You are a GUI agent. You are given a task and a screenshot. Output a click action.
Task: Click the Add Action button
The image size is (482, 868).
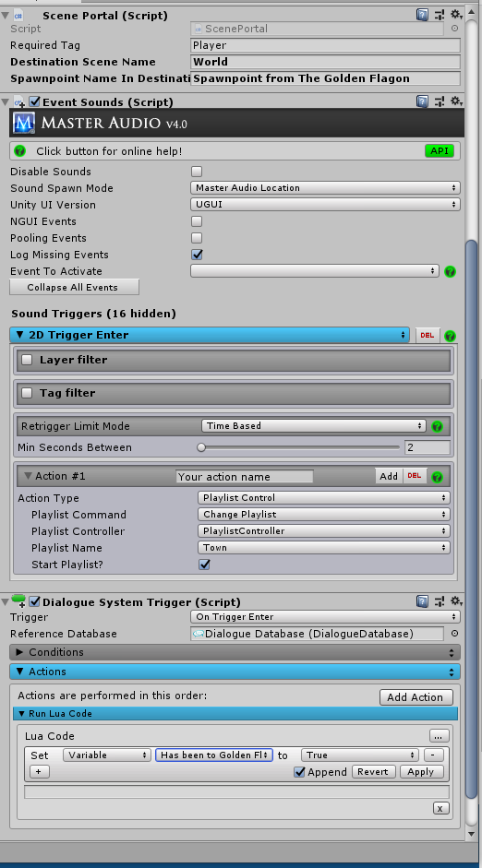[x=416, y=697]
